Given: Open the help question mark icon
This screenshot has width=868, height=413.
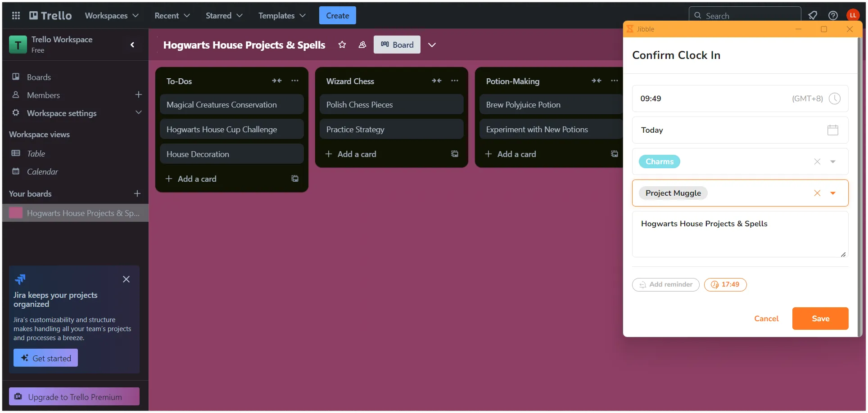Looking at the screenshot, I should [x=833, y=16].
